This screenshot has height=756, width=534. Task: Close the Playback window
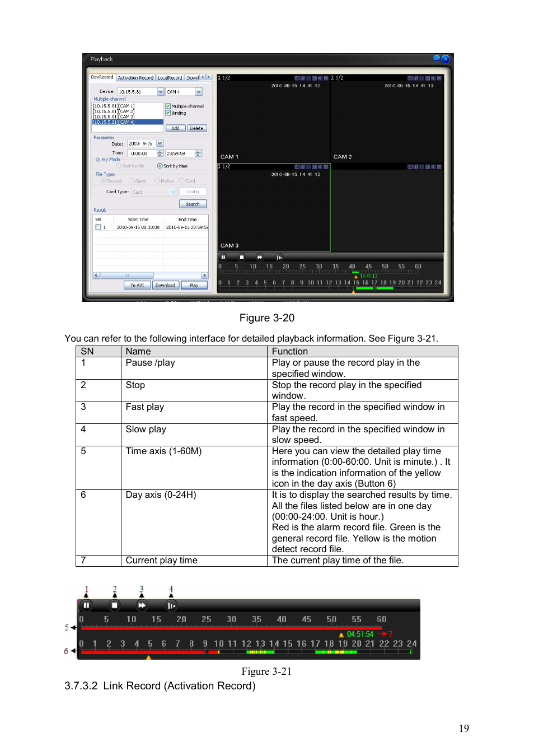tap(446, 59)
